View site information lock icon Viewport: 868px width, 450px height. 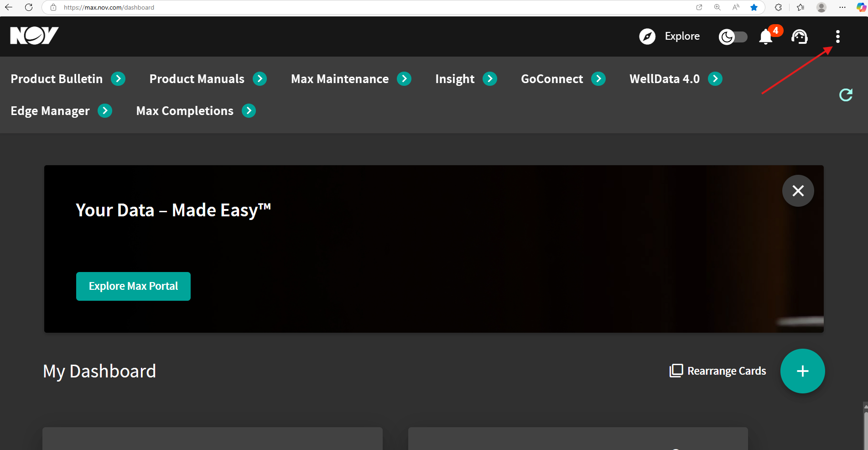pos(53,7)
